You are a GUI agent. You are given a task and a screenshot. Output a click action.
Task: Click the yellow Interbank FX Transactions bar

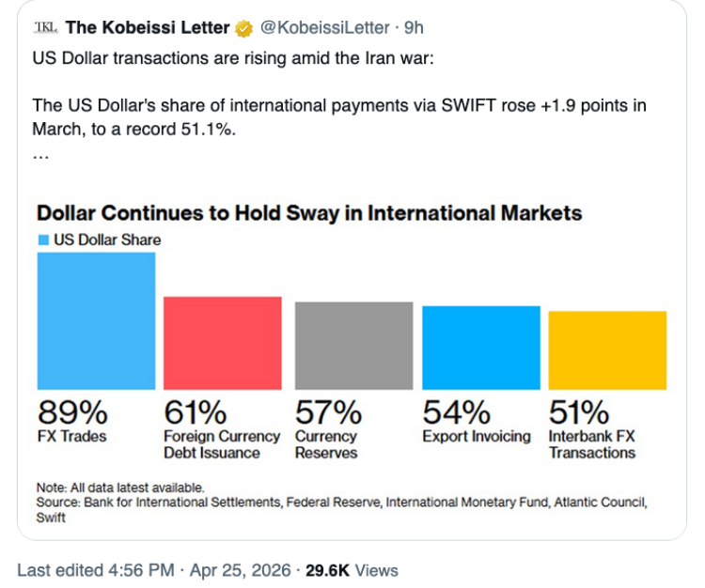pyautogui.click(x=607, y=349)
